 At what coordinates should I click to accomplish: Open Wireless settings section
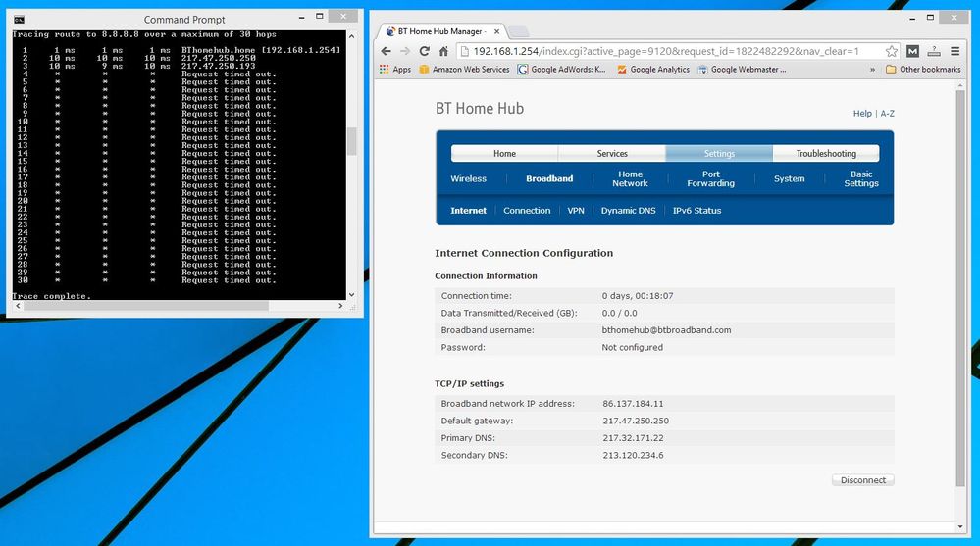coord(468,178)
